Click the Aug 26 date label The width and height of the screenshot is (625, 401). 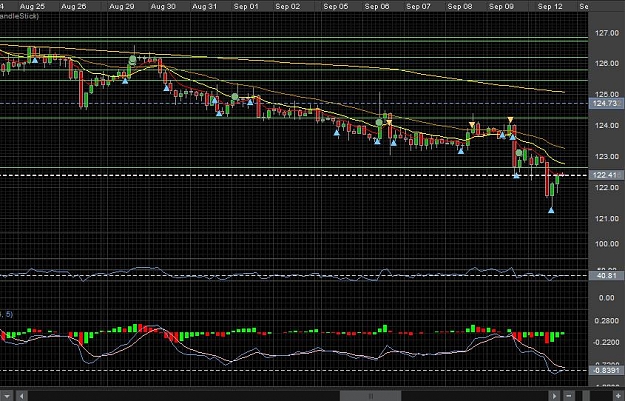point(74,6)
